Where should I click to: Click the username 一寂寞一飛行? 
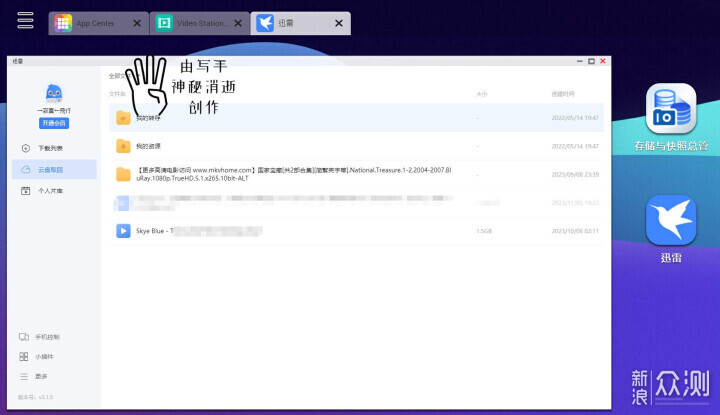click(54, 111)
